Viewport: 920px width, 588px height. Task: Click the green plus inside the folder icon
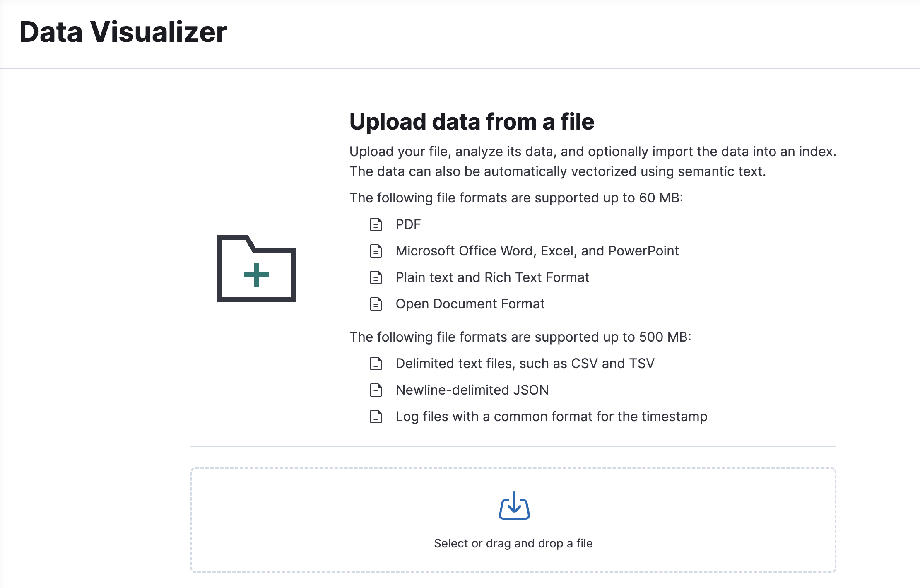tap(255, 275)
